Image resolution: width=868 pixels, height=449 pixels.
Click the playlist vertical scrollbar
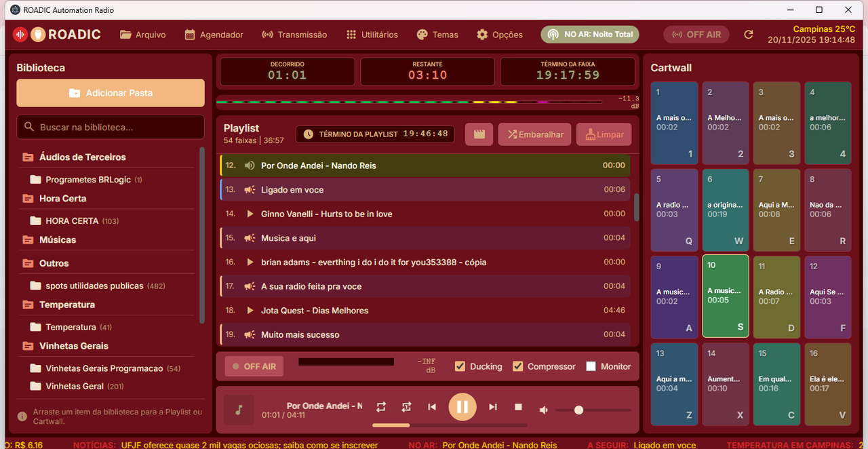[x=636, y=208]
